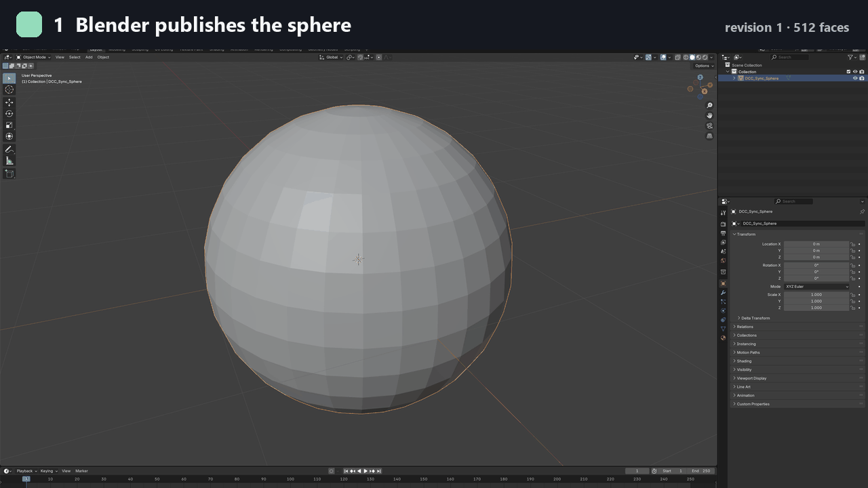Open the Object Data mesh properties tab
The image size is (868, 488).
(x=724, y=329)
